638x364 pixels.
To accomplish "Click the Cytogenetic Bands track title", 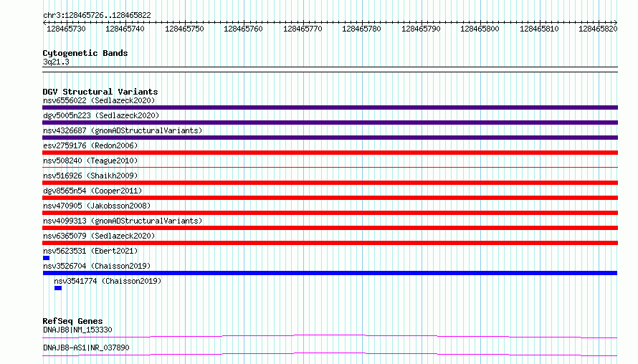I will [x=85, y=53].
